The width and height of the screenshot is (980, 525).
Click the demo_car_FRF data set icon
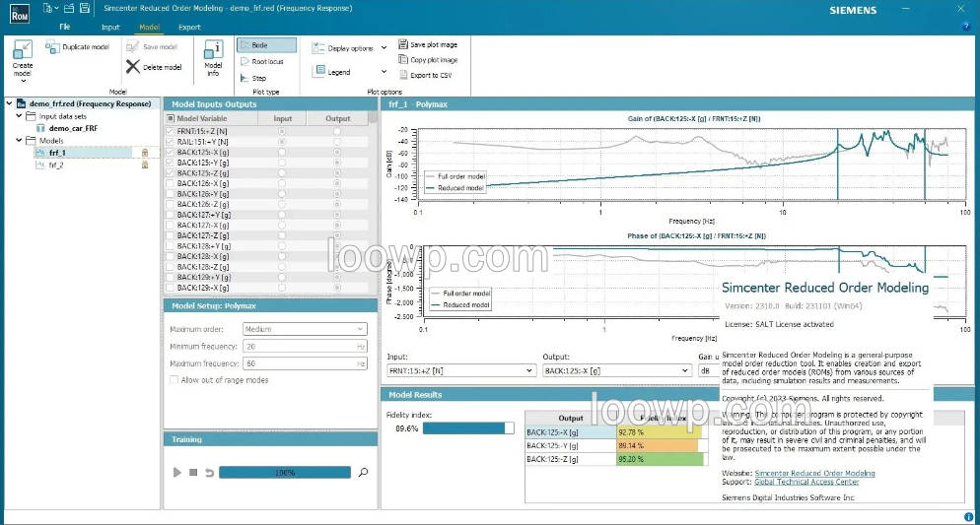[40, 128]
